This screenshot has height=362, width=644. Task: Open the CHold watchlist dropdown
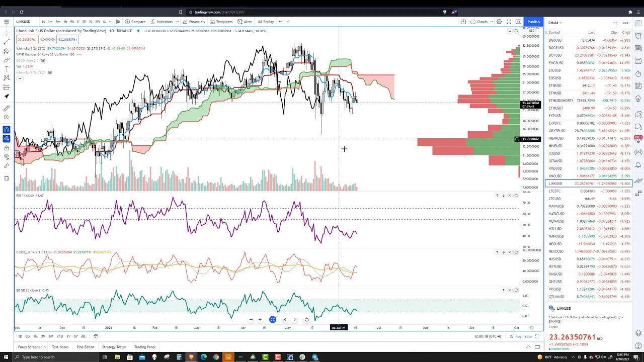pos(555,23)
